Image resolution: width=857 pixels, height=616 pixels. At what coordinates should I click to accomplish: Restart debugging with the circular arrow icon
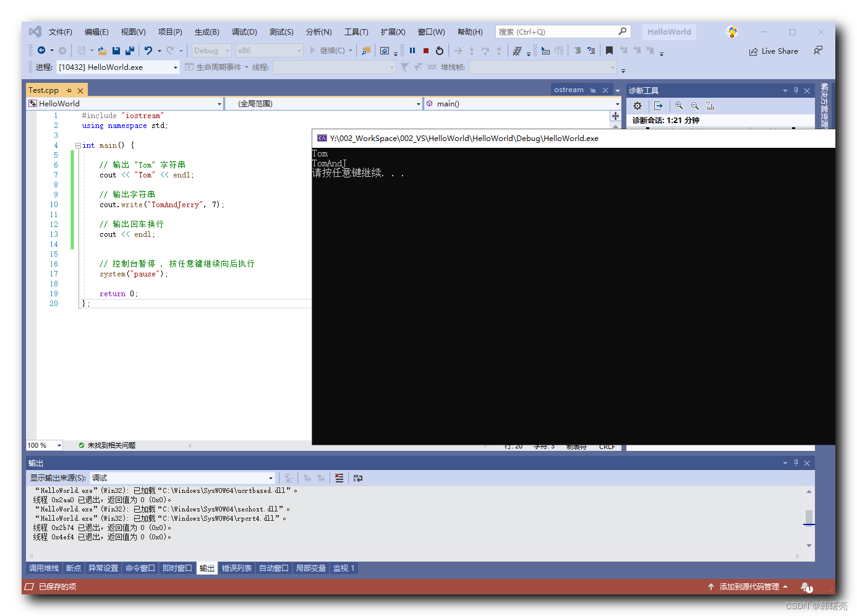click(x=439, y=51)
